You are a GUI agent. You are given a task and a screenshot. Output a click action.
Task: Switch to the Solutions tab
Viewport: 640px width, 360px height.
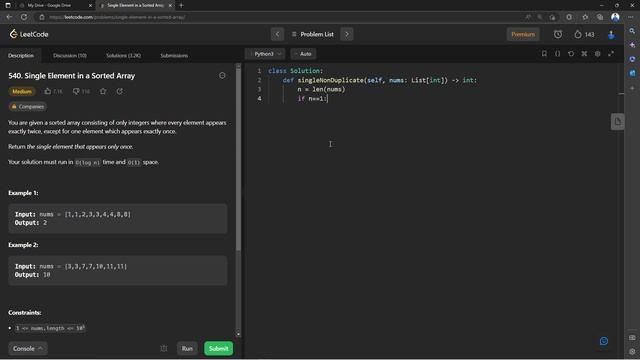124,56
